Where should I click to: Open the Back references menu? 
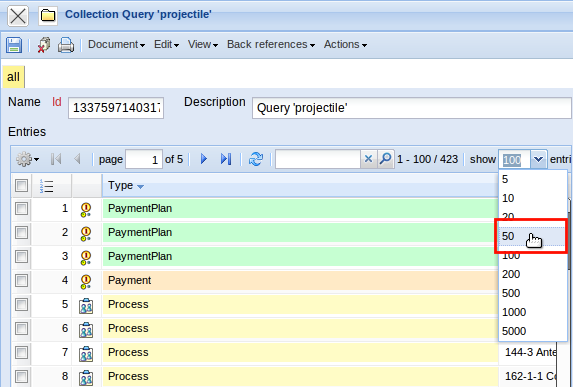271,45
